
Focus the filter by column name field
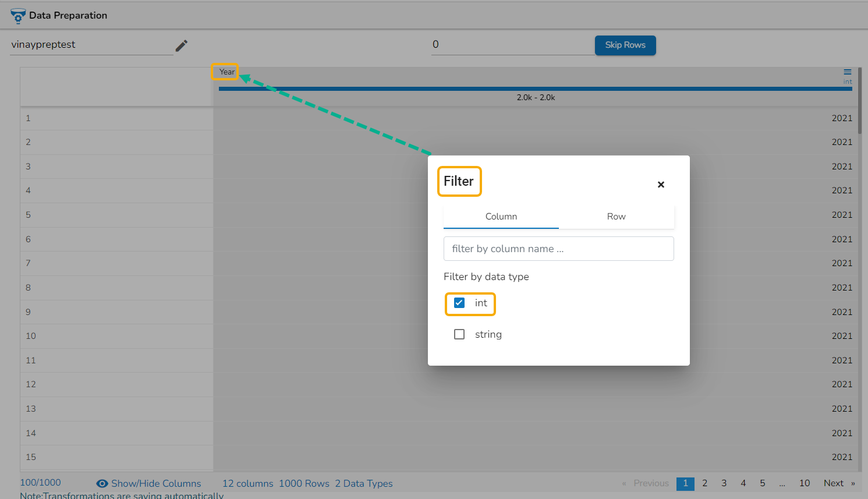pyautogui.click(x=559, y=249)
